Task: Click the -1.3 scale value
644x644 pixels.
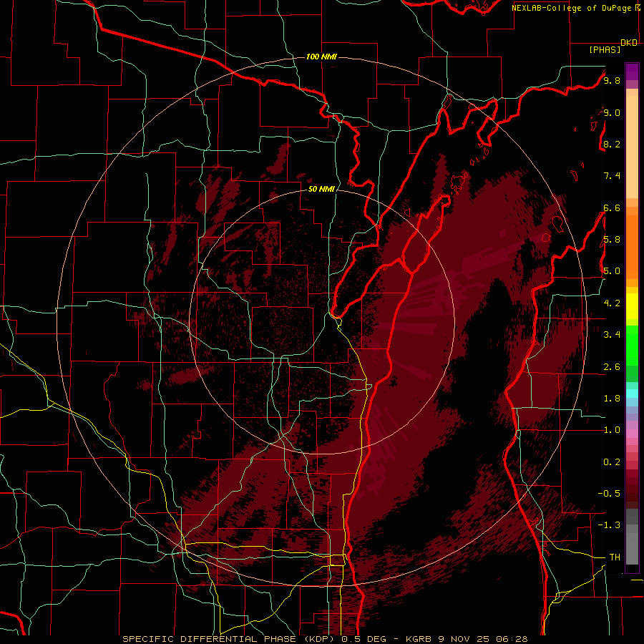Action: [609, 525]
